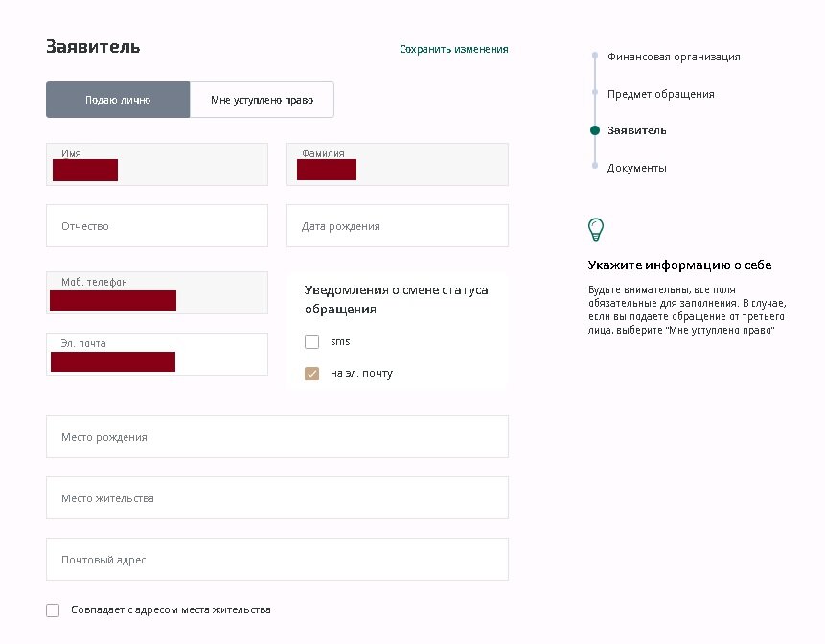Click the Предмет обращения step dot
Screen dimensions: 825x644
point(594,94)
